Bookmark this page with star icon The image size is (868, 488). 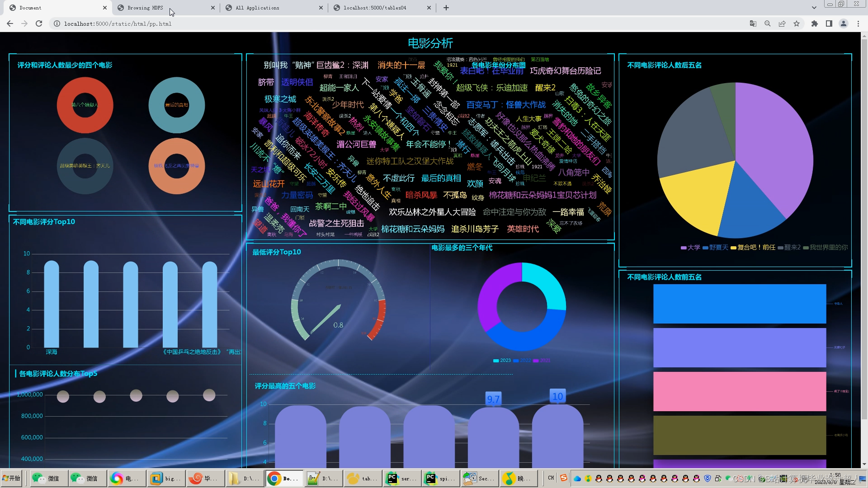(797, 24)
